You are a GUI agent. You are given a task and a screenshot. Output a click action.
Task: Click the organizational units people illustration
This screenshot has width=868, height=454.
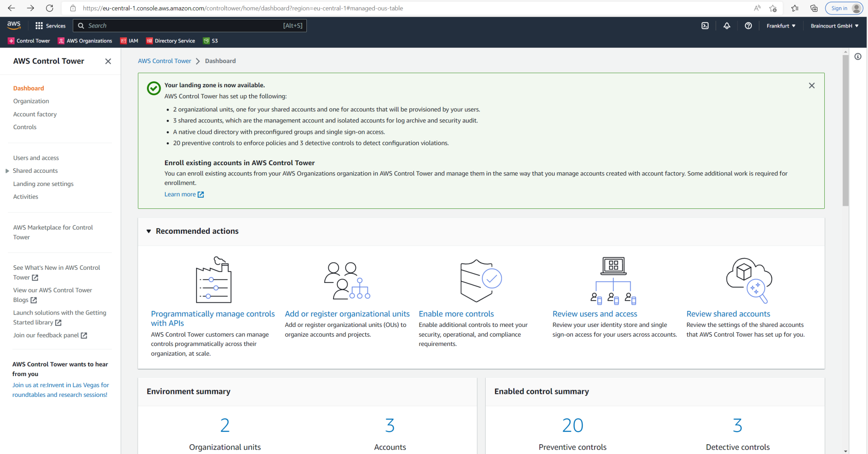coord(347,280)
